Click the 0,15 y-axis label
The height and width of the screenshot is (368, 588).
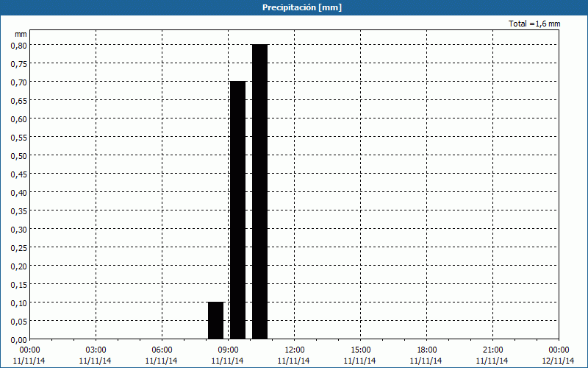coord(19,284)
